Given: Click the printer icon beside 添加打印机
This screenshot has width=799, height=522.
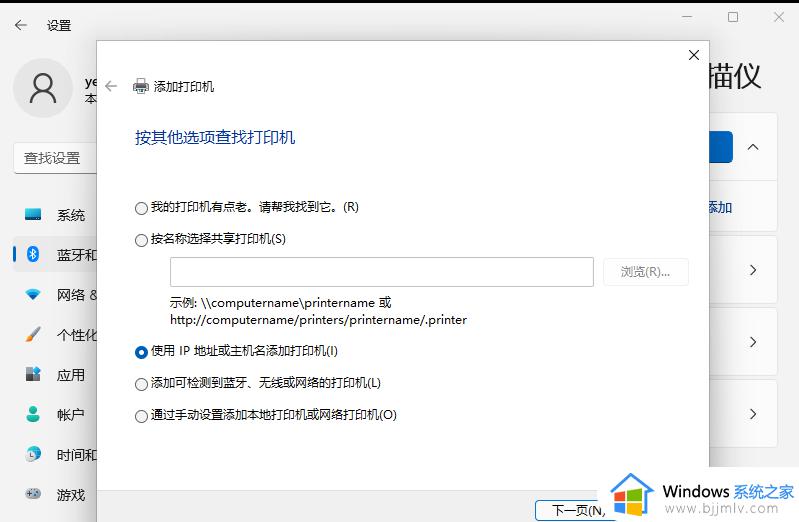Looking at the screenshot, I should click(141, 86).
